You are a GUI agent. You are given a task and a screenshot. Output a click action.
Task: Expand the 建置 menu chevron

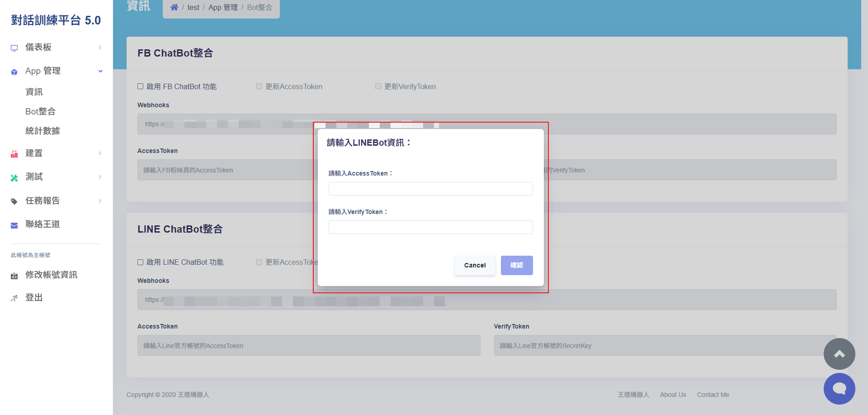(100, 153)
